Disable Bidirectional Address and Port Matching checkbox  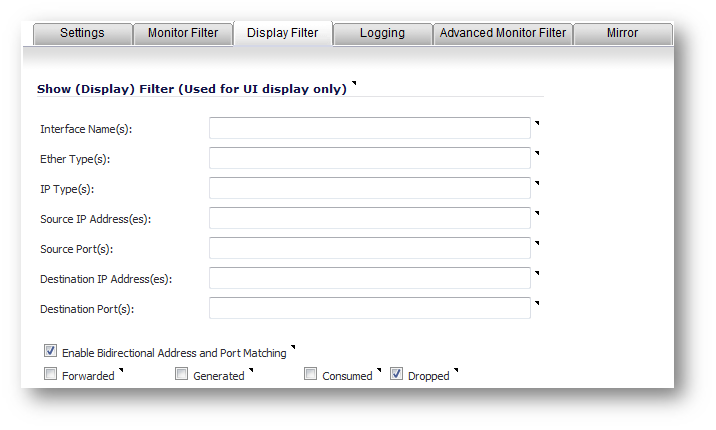coord(50,352)
